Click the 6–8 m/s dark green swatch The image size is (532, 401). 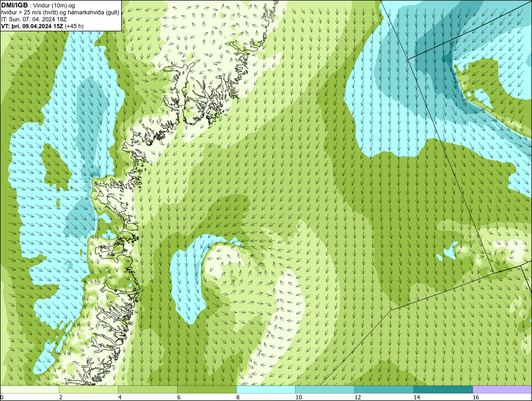point(206,389)
